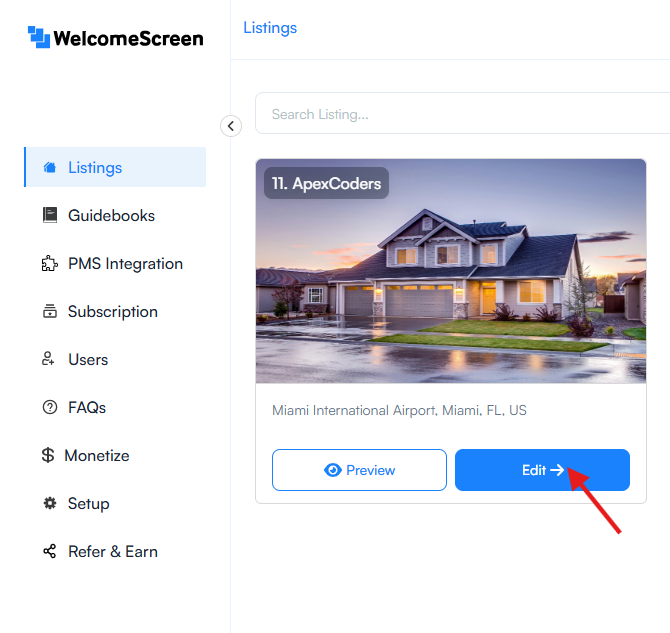
Task: Collapse the sidebar with chevron button
Action: coord(231,126)
